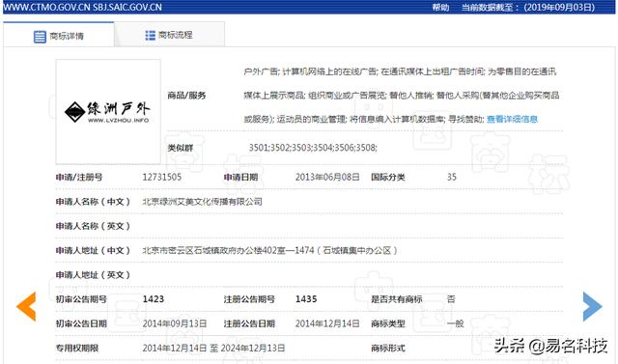Viewport: 618px width, 364px height.
Task: Click the 商标详情 document icon
Action: (x=40, y=37)
